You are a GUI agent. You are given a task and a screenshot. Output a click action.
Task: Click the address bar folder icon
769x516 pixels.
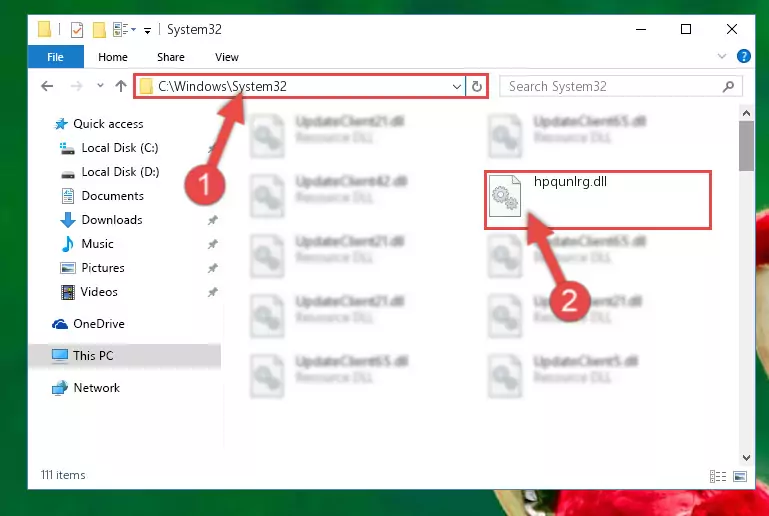(x=146, y=86)
